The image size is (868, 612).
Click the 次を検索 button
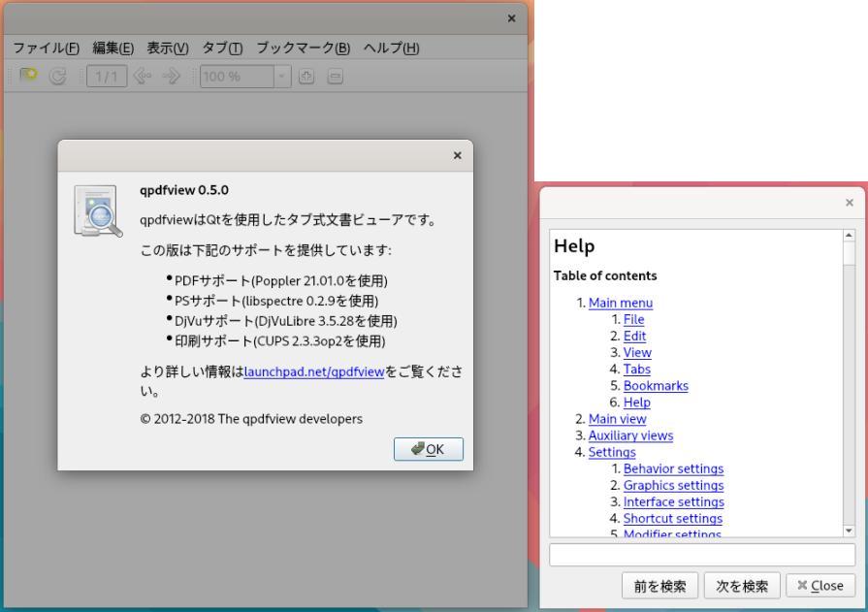742,586
